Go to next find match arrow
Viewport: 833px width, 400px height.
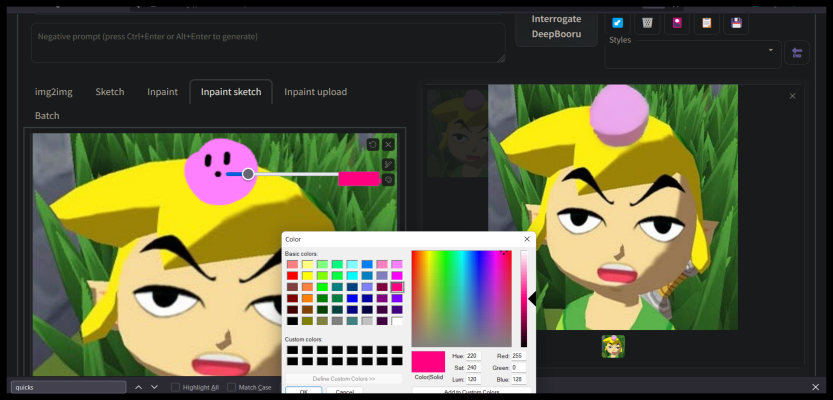coord(154,387)
